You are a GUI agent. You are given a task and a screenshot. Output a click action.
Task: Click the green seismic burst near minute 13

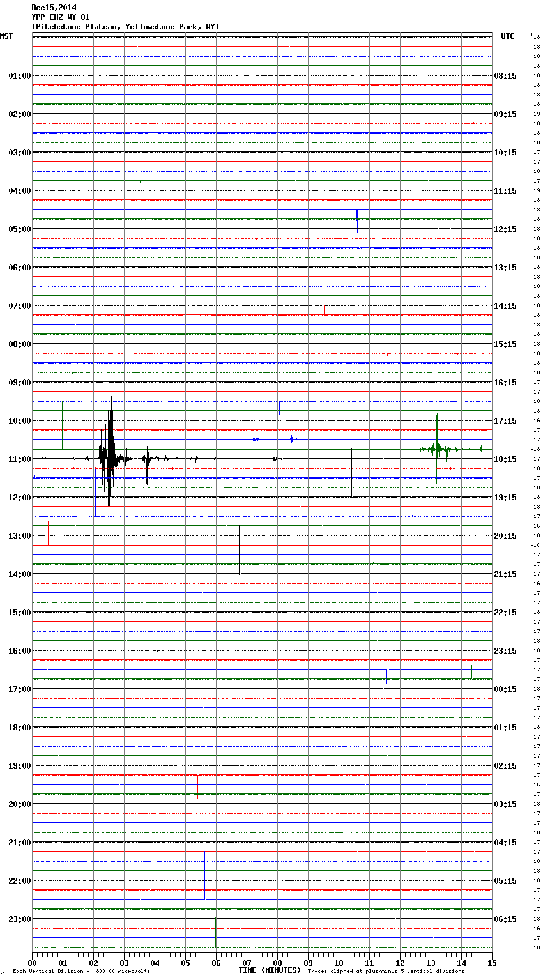coord(438,449)
